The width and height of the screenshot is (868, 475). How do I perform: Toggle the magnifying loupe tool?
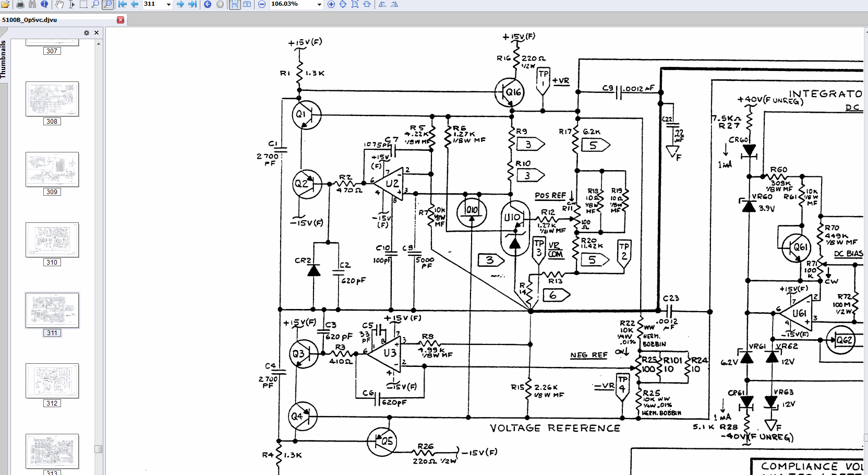(108, 4)
